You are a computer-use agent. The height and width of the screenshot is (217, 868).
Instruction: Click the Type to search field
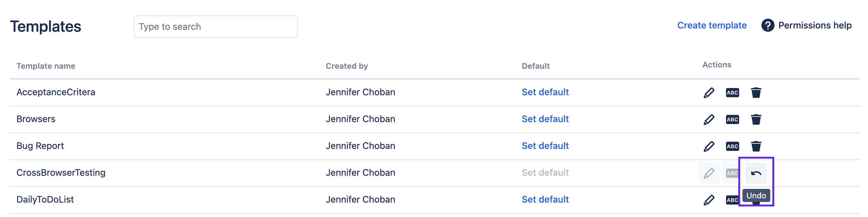[x=215, y=27]
